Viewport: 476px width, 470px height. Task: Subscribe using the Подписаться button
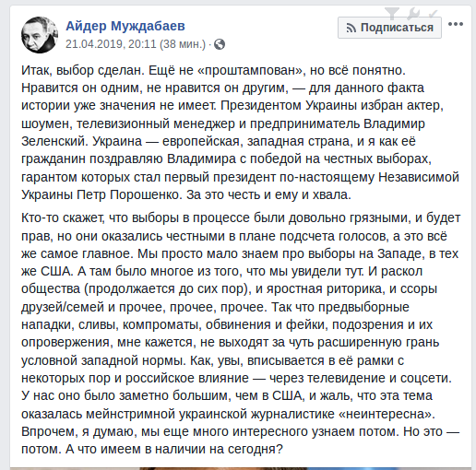click(389, 28)
